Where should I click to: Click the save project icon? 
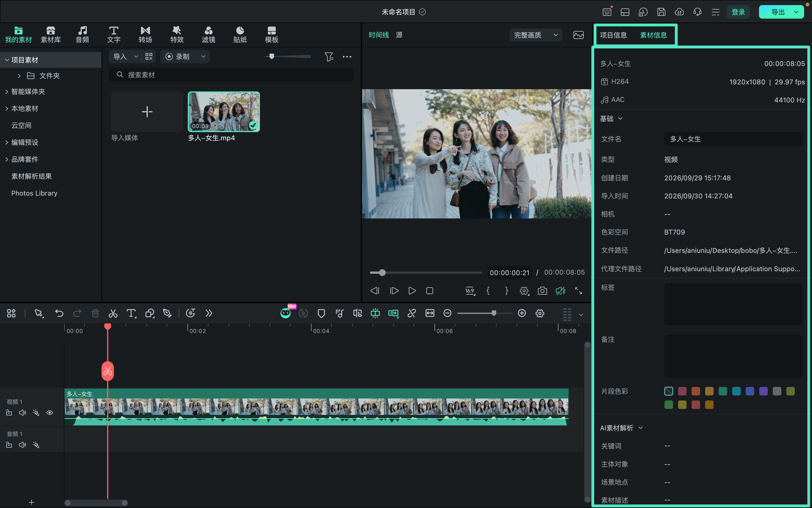661,12
